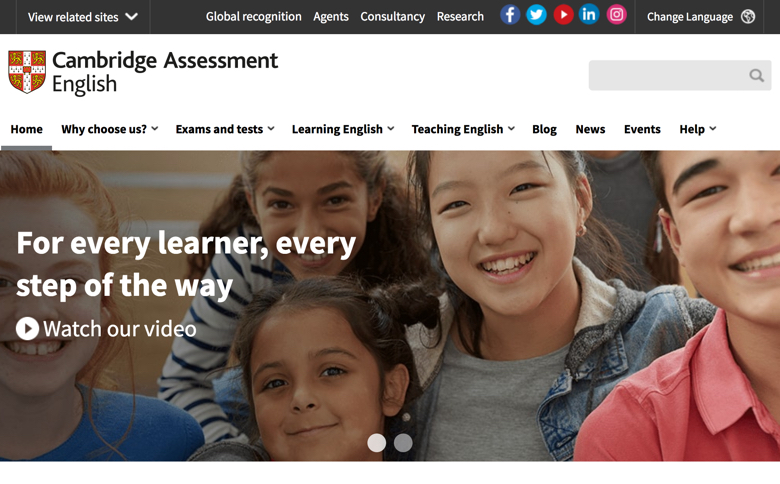Expand the View related sites dropdown
Viewport: 780px width, 484px height.
tap(83, 17)
